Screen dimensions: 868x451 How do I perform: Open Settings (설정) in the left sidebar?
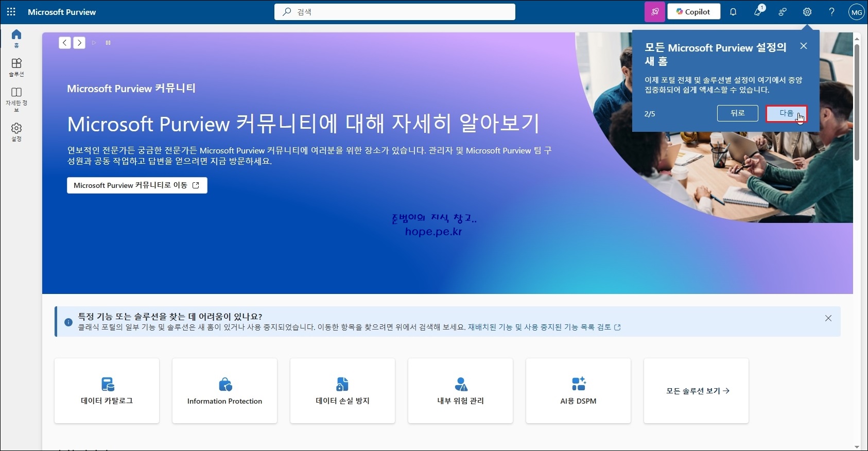click(x=16, y=132)
